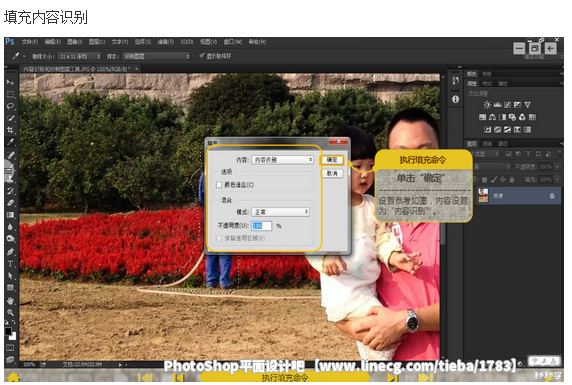Screen dimensions: 572x385
Task: Select the Dodge tool
Action: pos(10,239)
